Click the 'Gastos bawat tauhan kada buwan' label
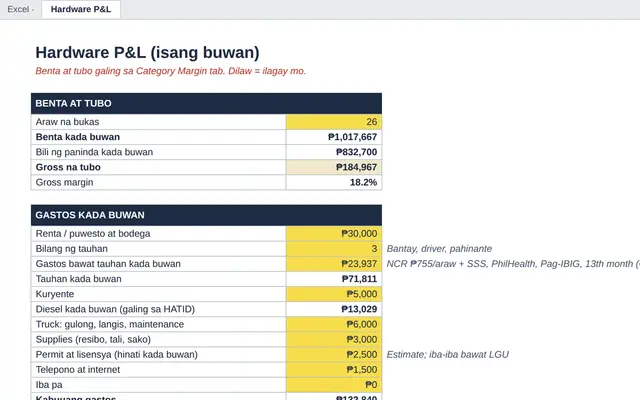Image resolution: width=640 pixels, height=400 pixels. pos(108,264)
